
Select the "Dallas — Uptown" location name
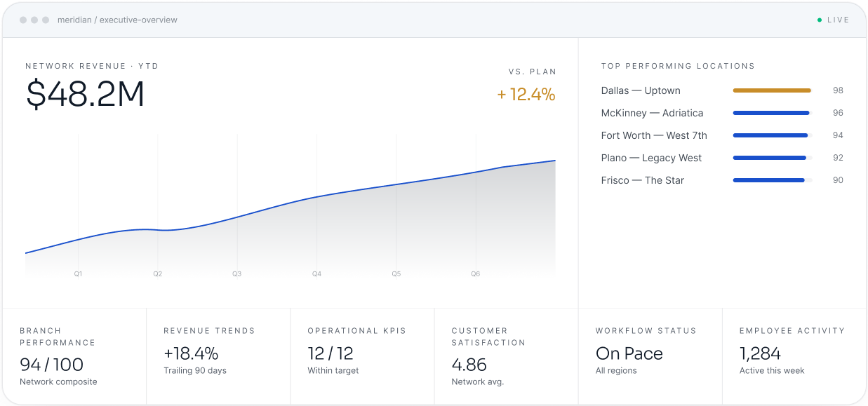tap(641, 90)
